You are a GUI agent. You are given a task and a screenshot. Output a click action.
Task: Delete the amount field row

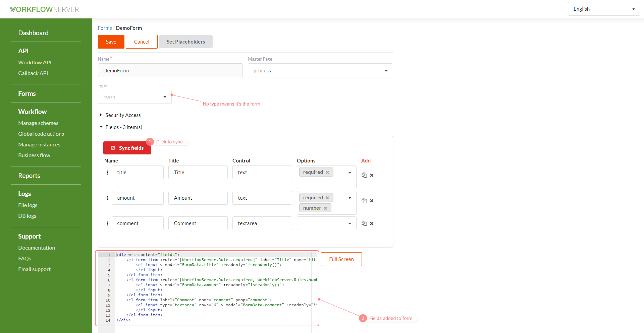coord(372,201)
